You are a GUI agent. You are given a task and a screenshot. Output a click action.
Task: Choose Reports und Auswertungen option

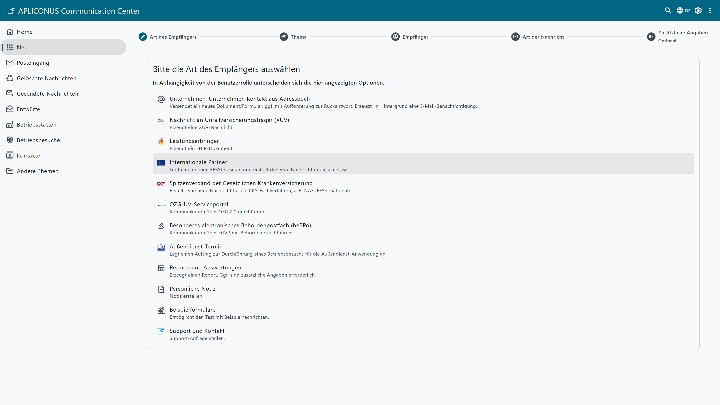[x=423, y=271]
